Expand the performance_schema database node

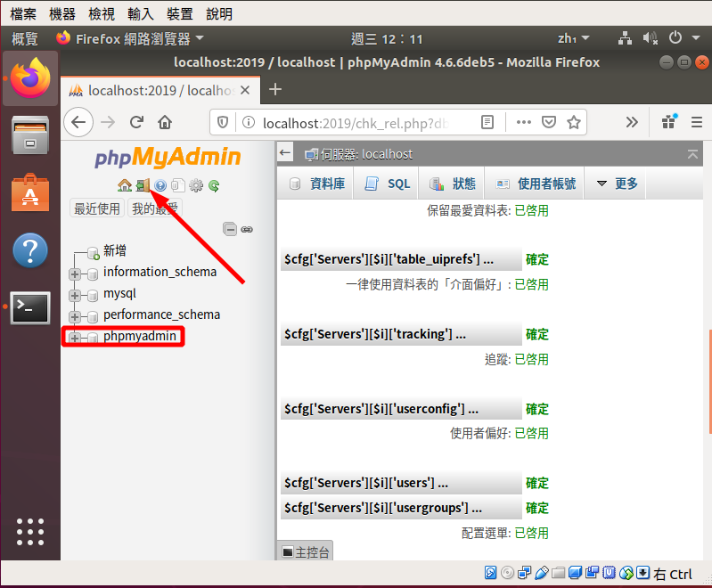point(75,316)
